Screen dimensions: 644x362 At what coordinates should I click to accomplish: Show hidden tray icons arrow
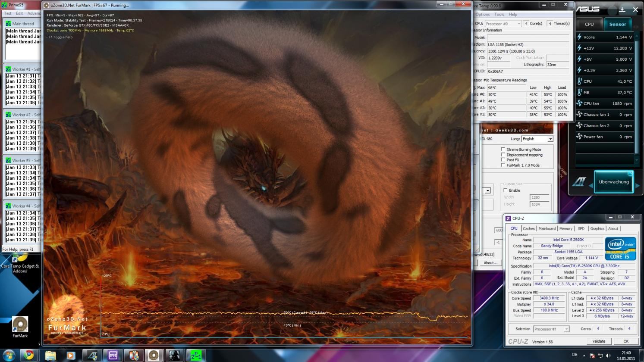584,356
